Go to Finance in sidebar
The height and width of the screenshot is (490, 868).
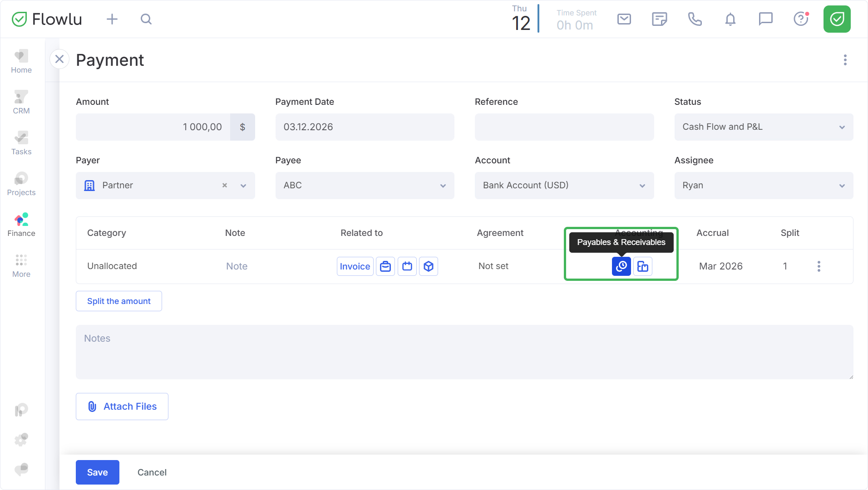(21, 225)
